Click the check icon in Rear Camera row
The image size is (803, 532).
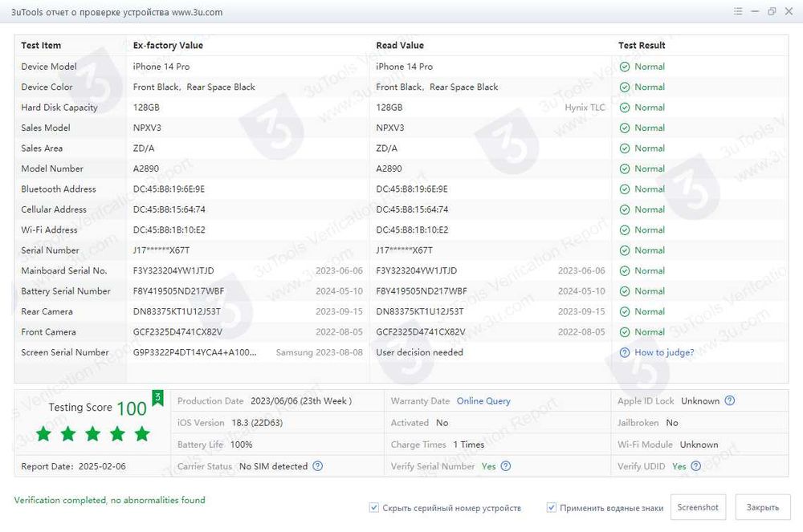tap(625, 312)
